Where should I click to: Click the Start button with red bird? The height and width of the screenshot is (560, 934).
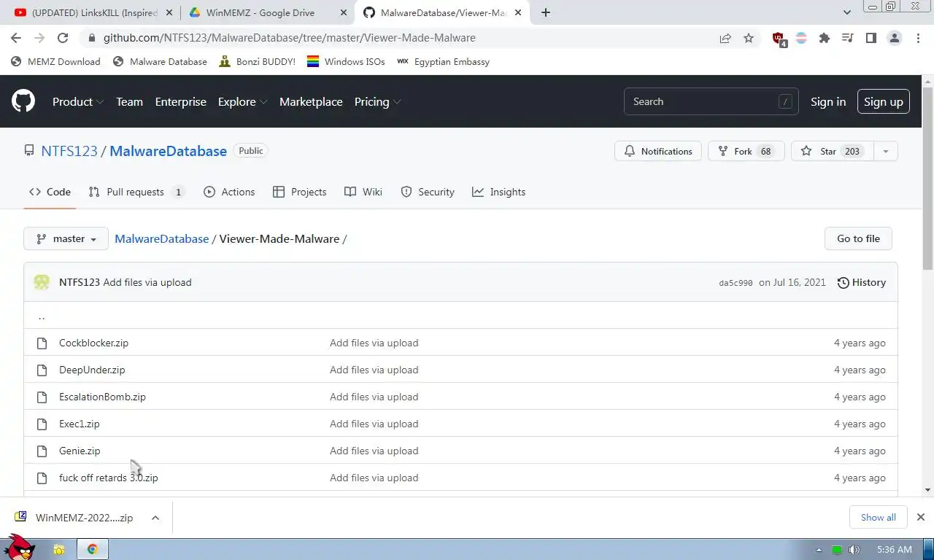[x=19, y=547]
